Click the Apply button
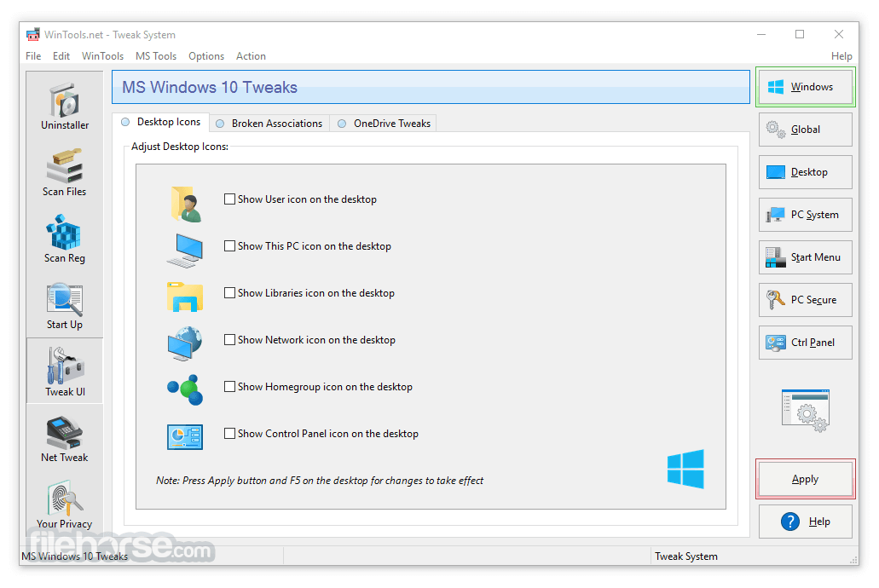The height and width of the screenshot is (588, 879). [x=806, y=479]
